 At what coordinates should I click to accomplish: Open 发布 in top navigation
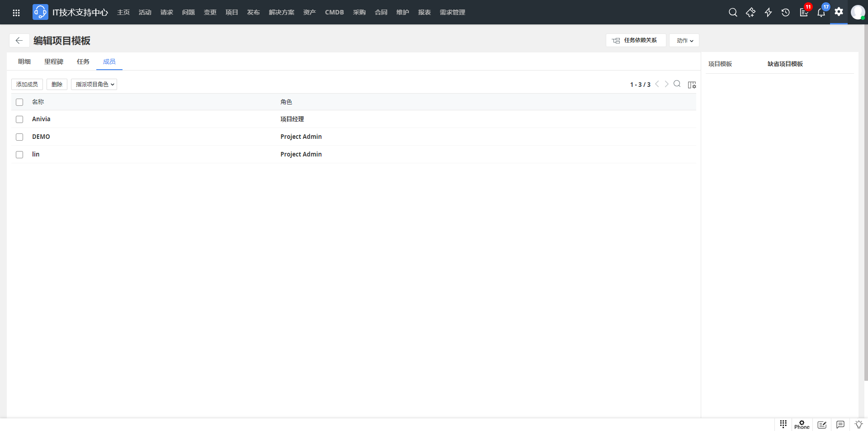click(254, 12)
